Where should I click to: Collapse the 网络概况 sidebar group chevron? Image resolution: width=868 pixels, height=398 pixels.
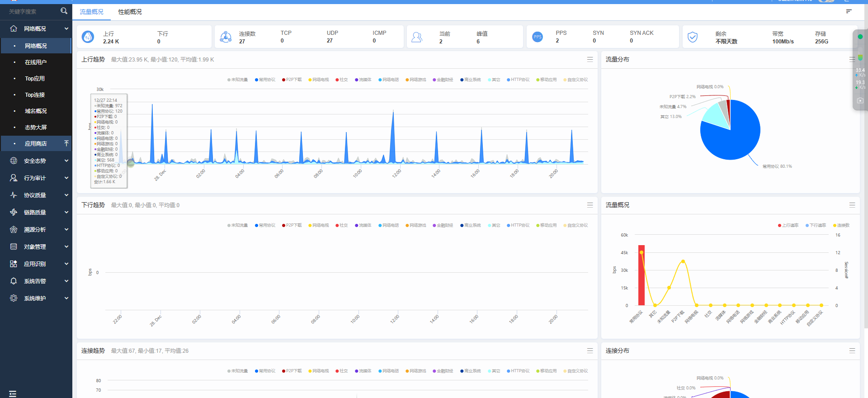pos(66,28)
